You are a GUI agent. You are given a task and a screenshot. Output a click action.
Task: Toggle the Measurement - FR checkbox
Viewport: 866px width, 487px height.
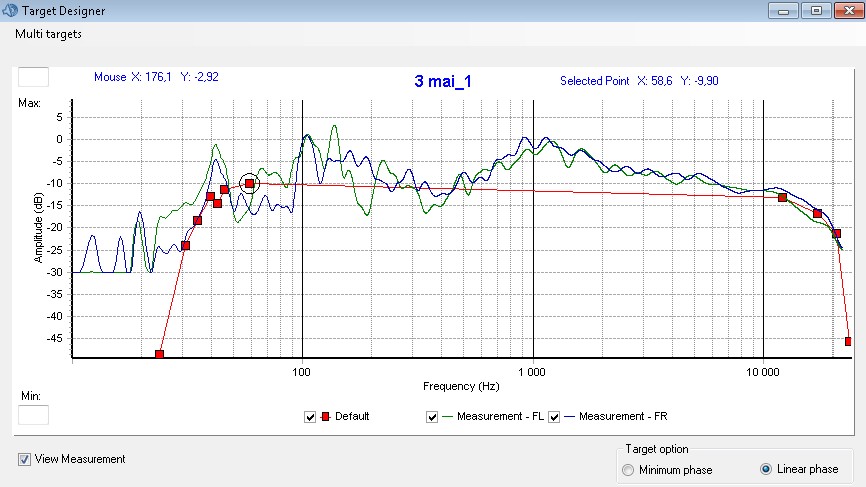click(x=554, y=417)
